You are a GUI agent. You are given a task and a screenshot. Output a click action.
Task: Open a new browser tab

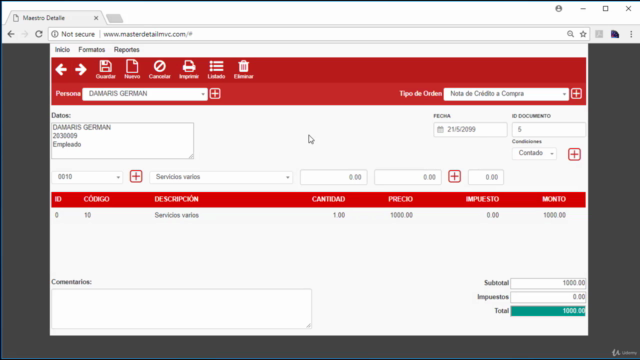pos(114,18)
